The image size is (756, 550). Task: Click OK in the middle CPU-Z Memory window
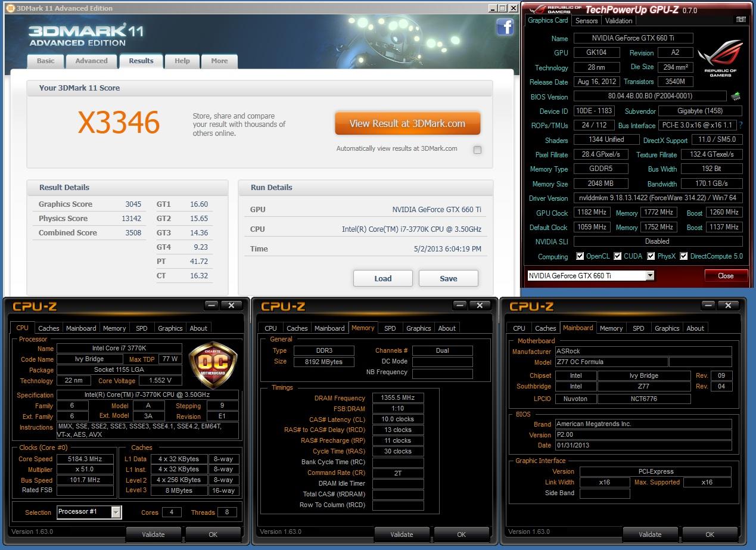461,535
